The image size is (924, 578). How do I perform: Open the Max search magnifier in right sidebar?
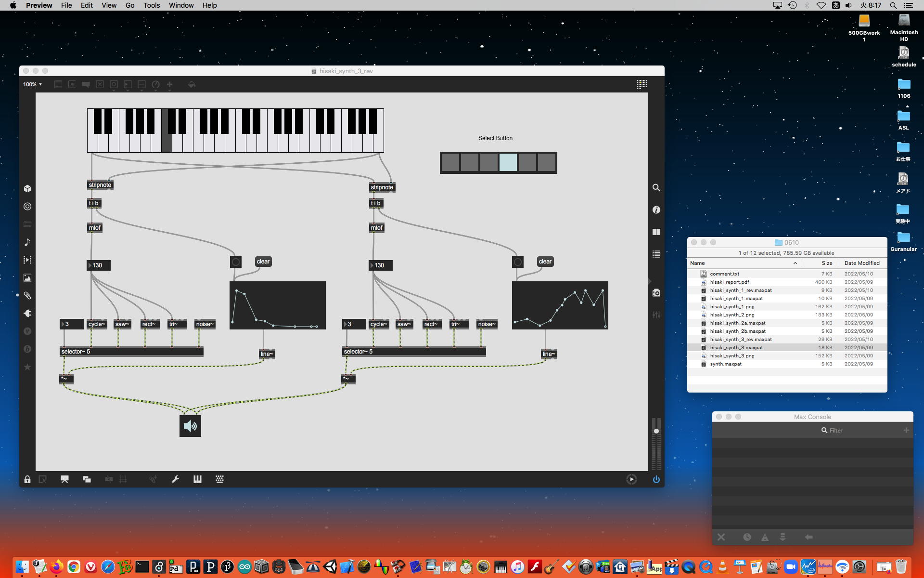coord(656,188)
